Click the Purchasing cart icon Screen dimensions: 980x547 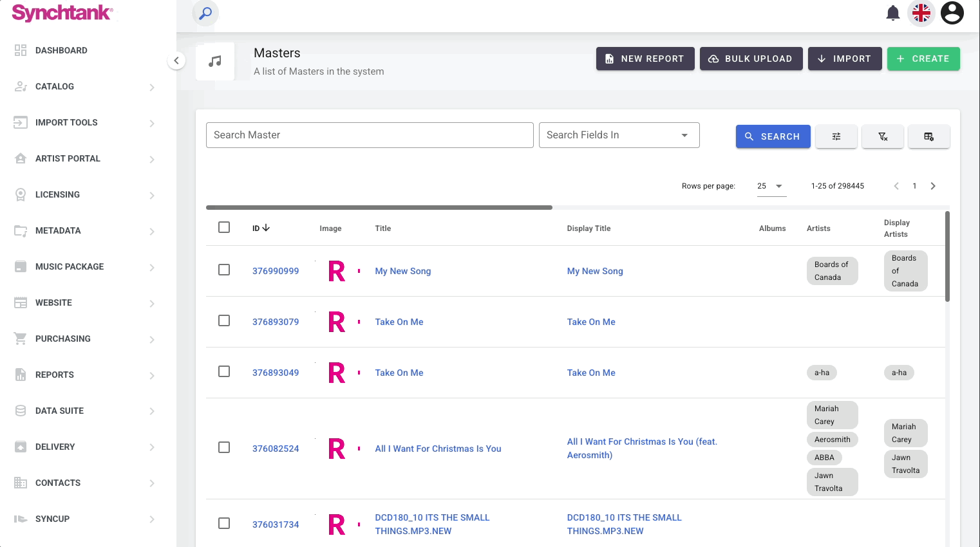(x=21, y=338)
